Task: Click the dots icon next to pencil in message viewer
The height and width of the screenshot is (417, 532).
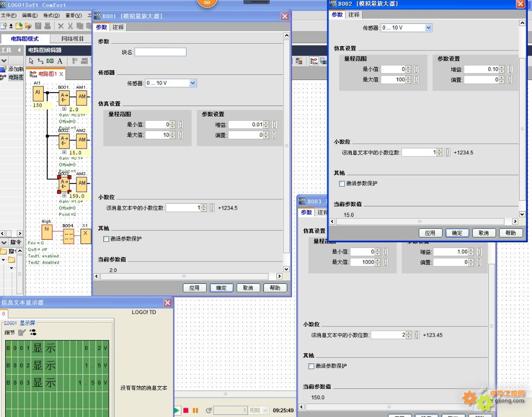Action: (x=33, y=332)
